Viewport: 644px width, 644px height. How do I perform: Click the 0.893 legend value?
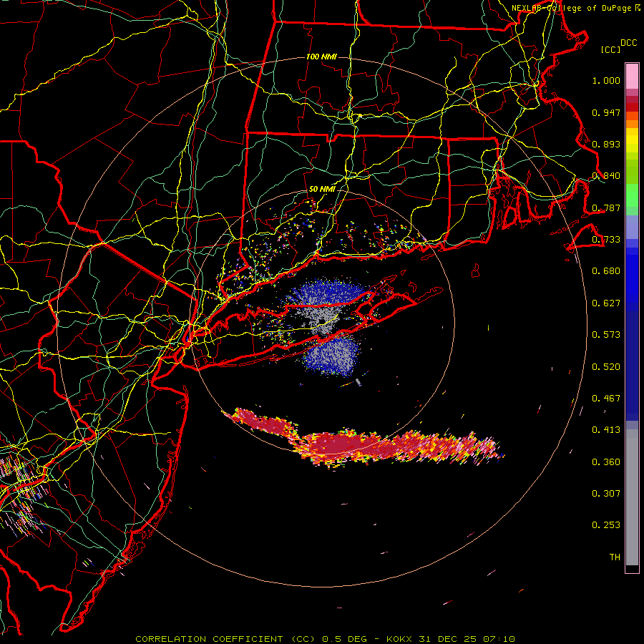point(606,144)
